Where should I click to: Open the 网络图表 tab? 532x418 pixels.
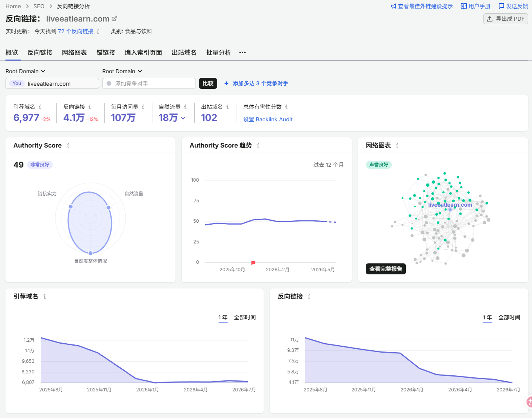(x=74, y=52)
